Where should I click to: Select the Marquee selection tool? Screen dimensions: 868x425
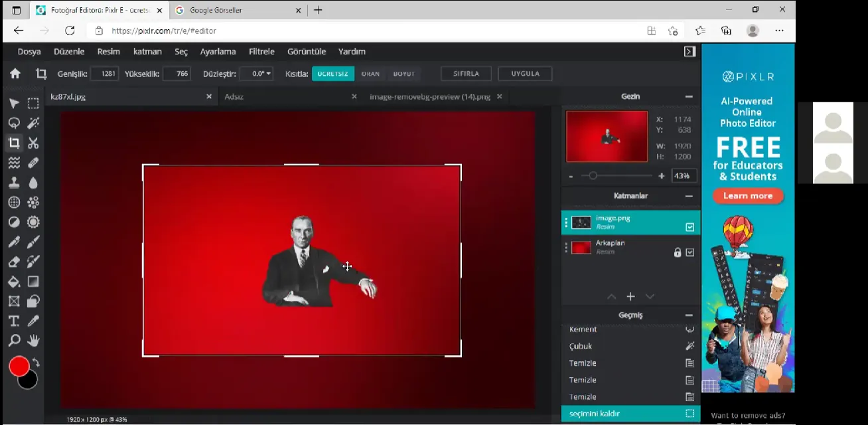click(33, 104)
